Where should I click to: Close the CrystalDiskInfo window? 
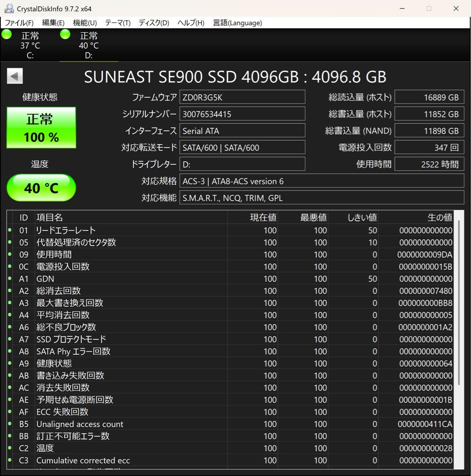coord(456,8)
